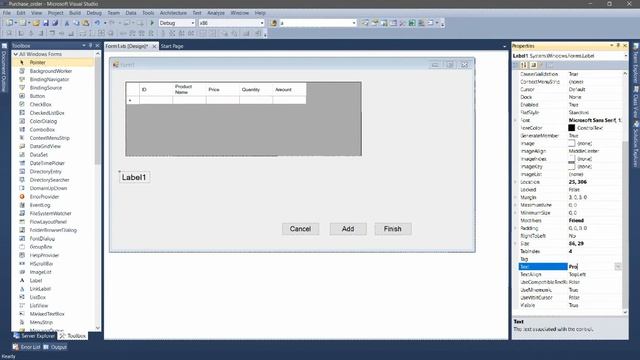Switch to the Start Page tab

(172, 46)
